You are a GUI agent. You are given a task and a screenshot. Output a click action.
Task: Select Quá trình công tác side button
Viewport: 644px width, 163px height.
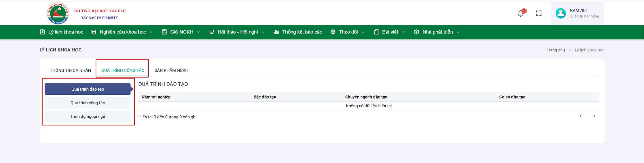coord(88,103)
